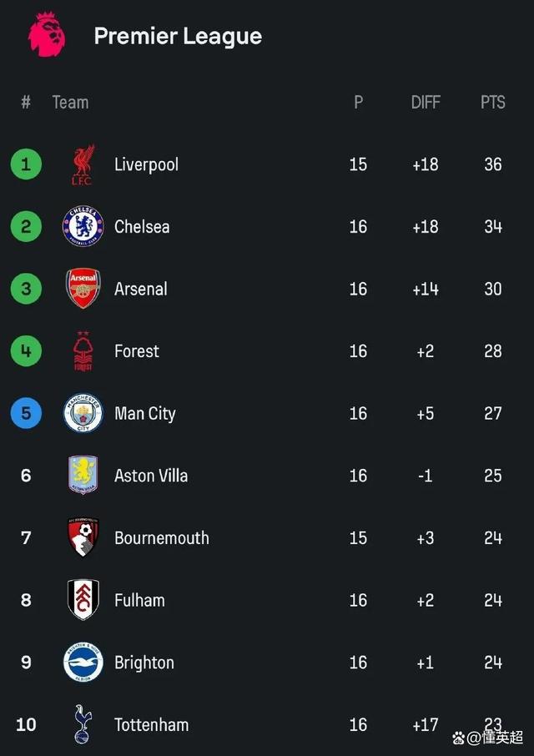
Task: Click the Premier League lion logo
Action: (47, 35)
